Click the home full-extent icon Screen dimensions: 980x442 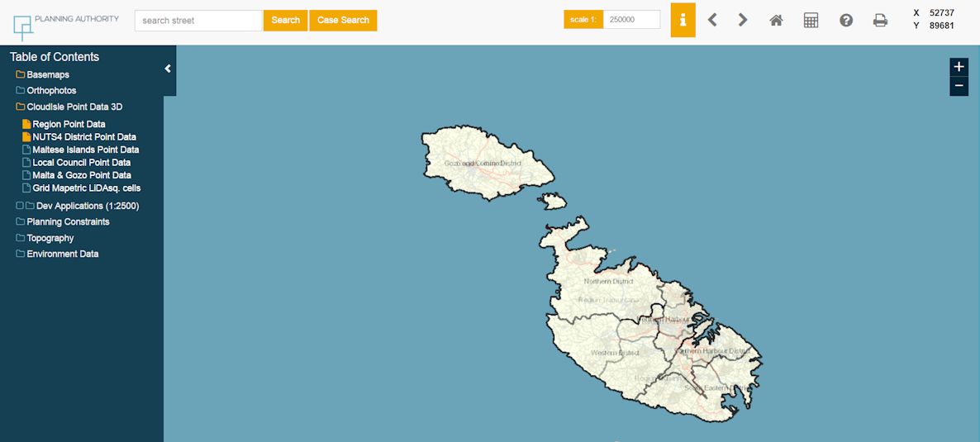[776, 21]
